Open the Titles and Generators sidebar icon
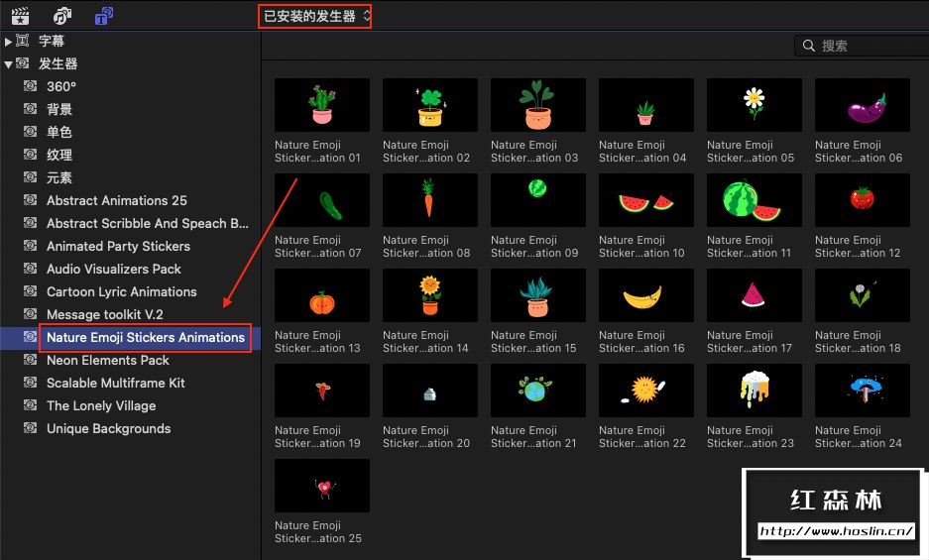Screen dimensions: 929x560 [104, 16]
